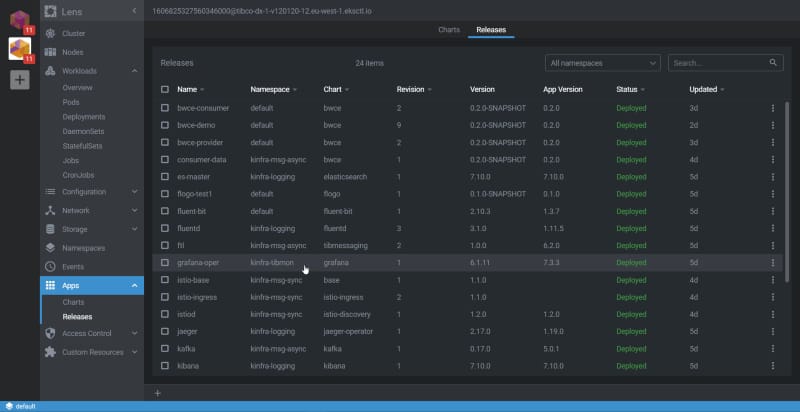The width and height of the screenshot is (800, 412).
Task: Click the search magnifier icon
Action: click(773, 63)
